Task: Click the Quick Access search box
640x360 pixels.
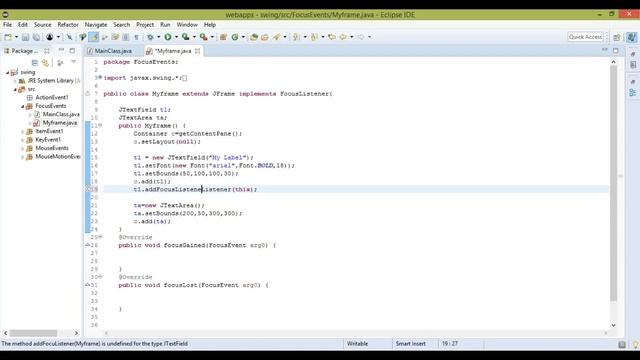Action: tap(585, 37)
